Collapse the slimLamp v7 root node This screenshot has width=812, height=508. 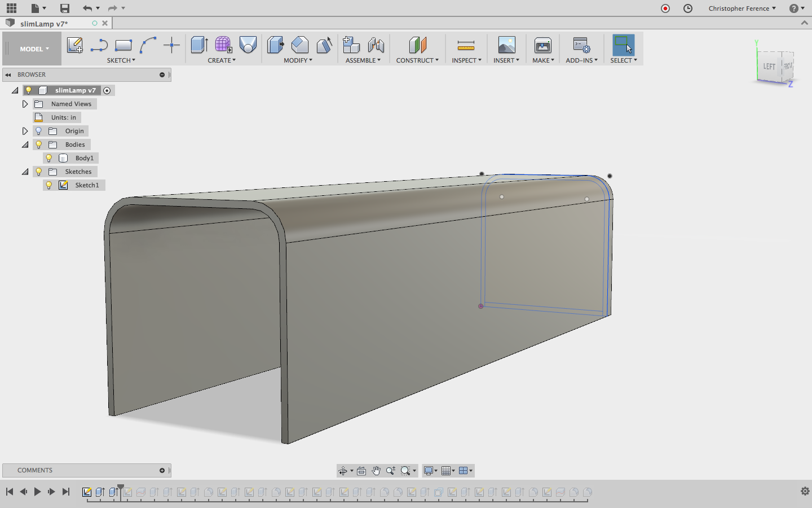coord(15,90)
